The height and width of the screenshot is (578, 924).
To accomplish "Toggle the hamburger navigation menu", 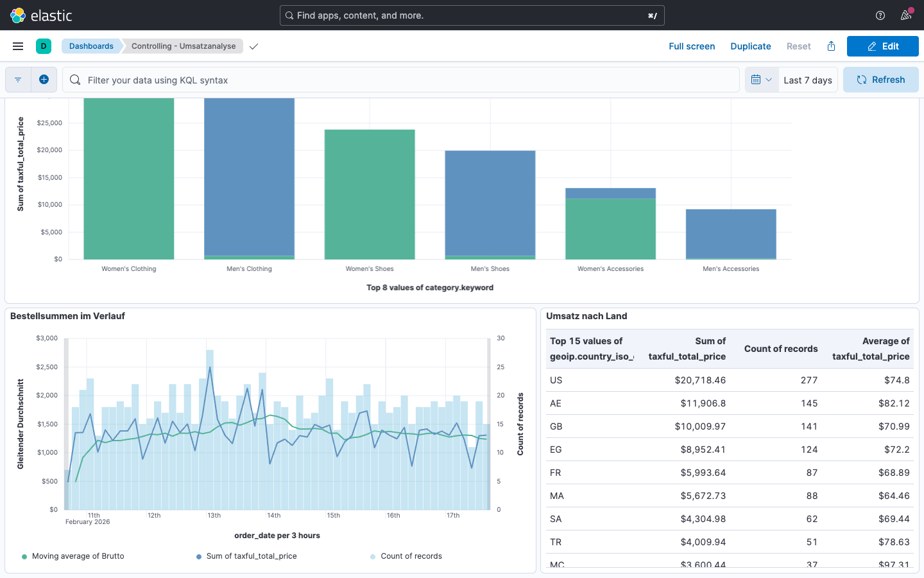I will 18,46.
